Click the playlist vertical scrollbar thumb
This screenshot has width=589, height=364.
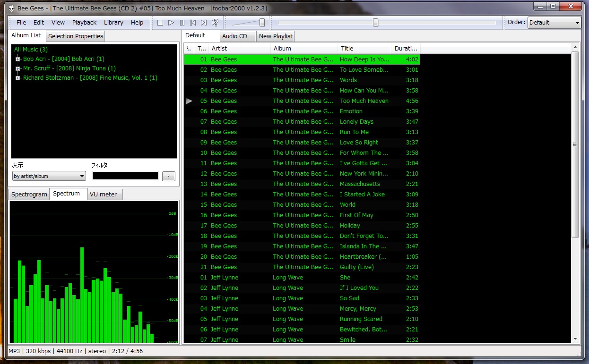point(575,144)
